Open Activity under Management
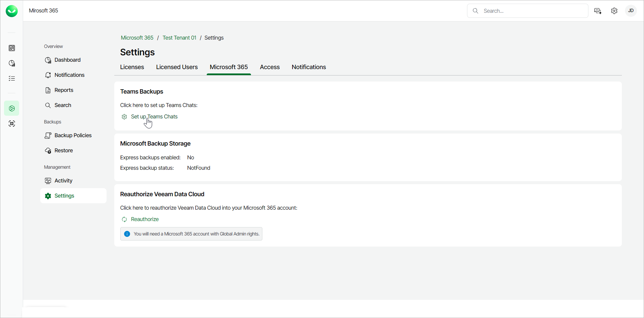Viewport: 644px width, 318px height. click(63, 181)
